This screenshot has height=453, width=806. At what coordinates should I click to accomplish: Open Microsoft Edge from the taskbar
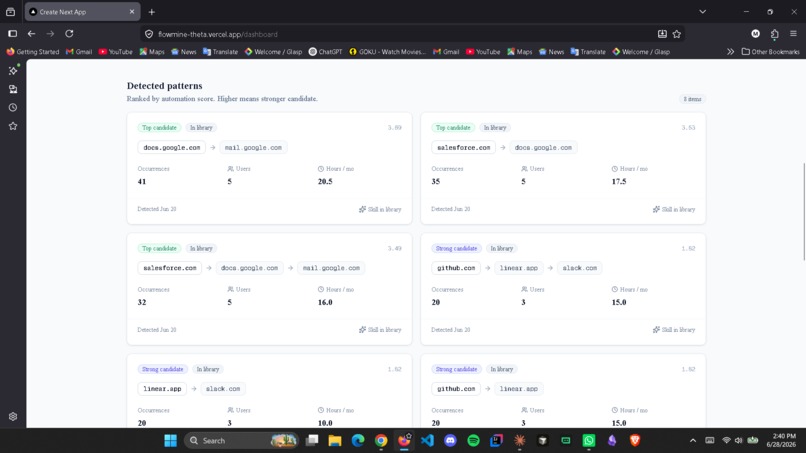coord(358,441)
